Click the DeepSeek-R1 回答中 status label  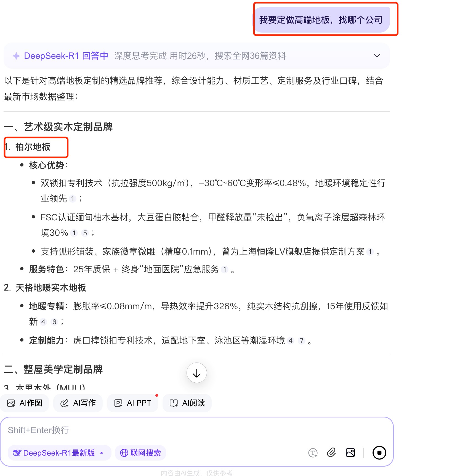click(66, 56)
